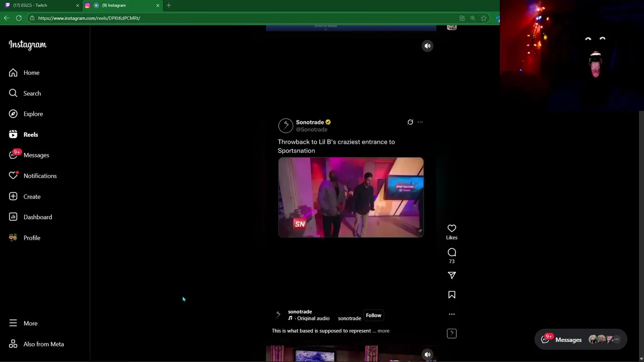The height and width of the screenshot is (362, 644).
Task: Select Reels in the sidebar
Action: point(31,135)
